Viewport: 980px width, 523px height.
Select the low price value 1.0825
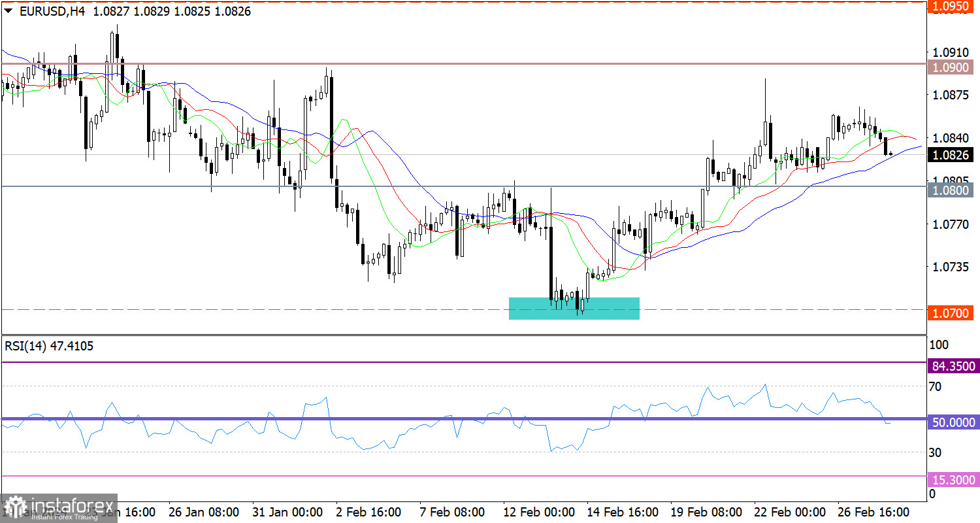coord(193,11)
